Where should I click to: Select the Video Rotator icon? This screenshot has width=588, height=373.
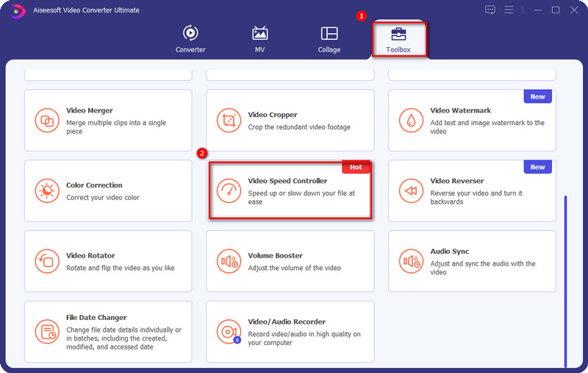click(47, 261)
